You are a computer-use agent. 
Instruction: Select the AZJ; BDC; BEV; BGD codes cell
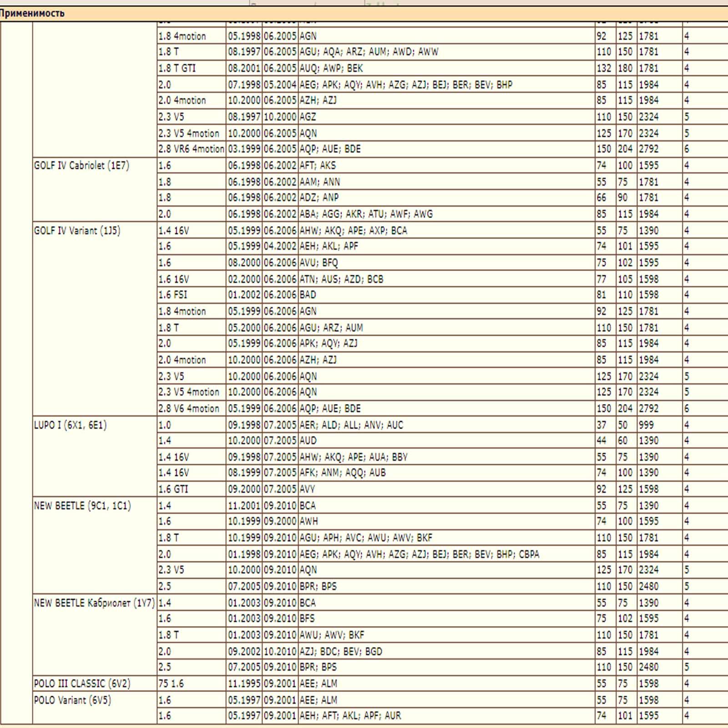[341, 651]
